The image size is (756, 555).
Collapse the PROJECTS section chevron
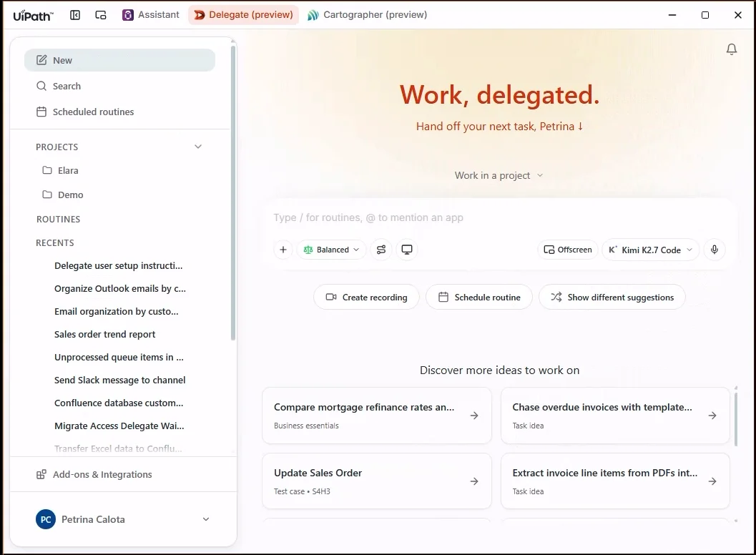[x=198, y=147]
